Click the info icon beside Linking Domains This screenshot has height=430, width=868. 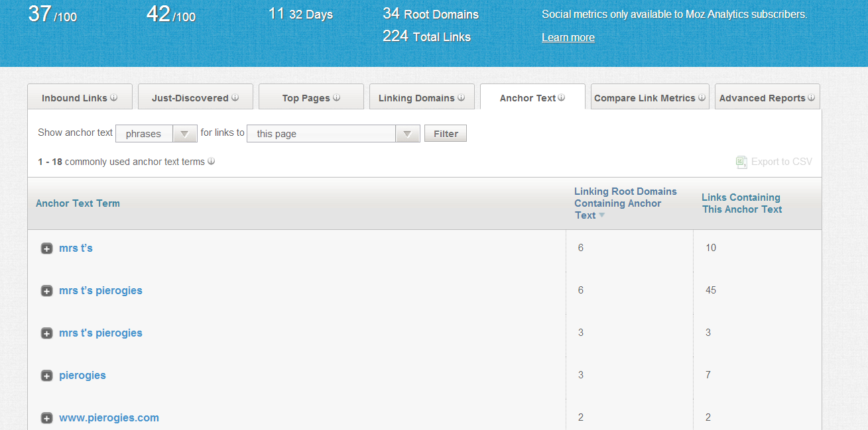point(461,97)
